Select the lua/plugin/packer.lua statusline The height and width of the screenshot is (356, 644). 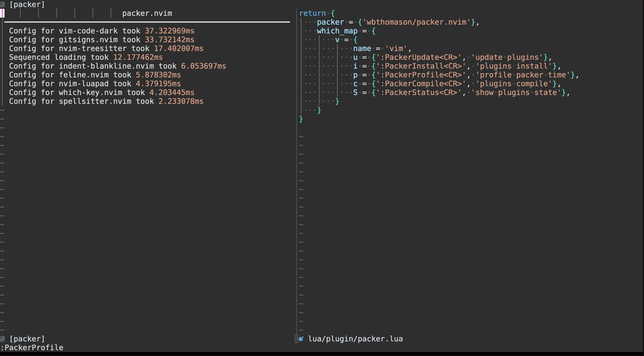point(355,339)
